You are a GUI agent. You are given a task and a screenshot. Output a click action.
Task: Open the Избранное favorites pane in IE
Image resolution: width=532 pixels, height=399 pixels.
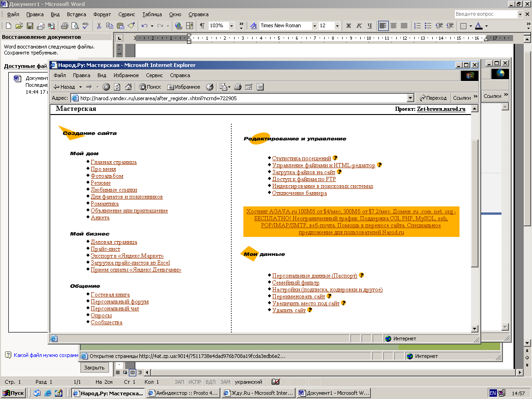pos(183,87)
